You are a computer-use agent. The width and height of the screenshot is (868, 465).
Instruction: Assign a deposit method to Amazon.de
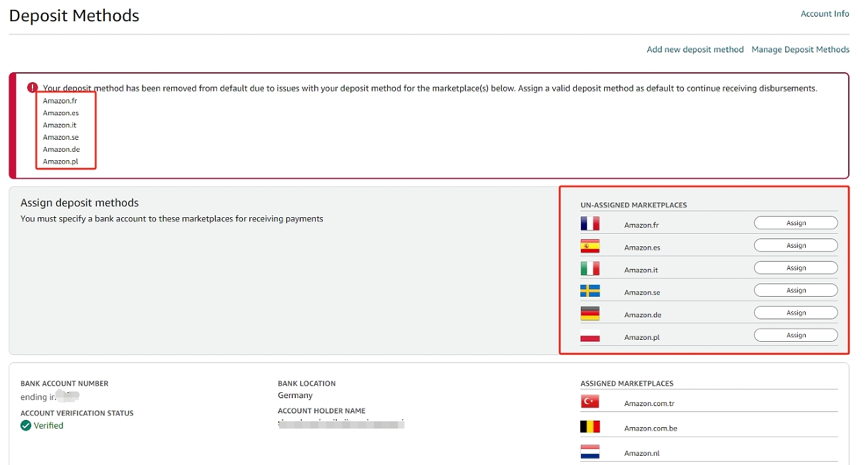point(796,313)
